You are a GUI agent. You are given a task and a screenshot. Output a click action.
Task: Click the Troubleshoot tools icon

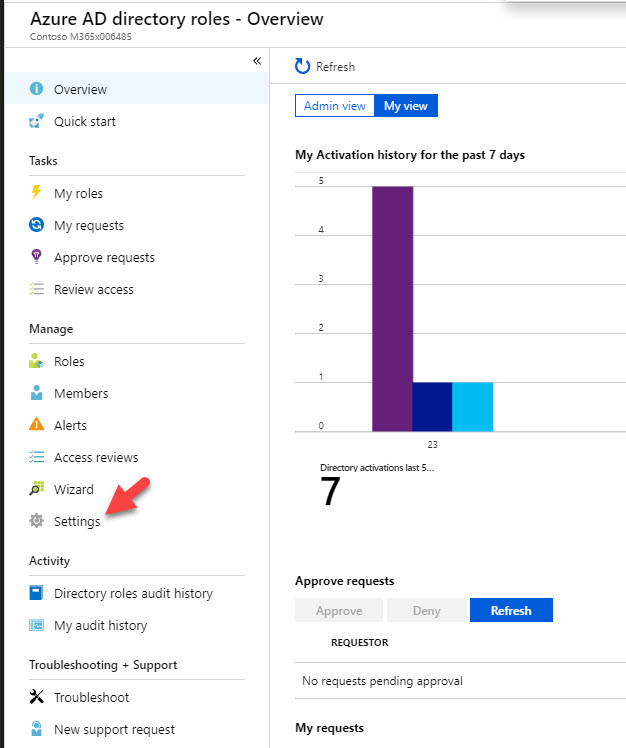click(x=36, y=696)
